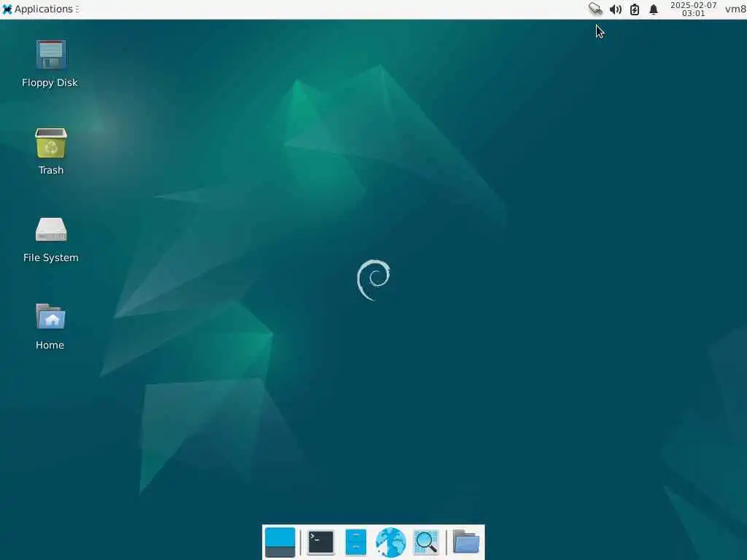Click Show Desktop in the dock
The height and width of the screenshot is (560, 747).
click(280, 542)
